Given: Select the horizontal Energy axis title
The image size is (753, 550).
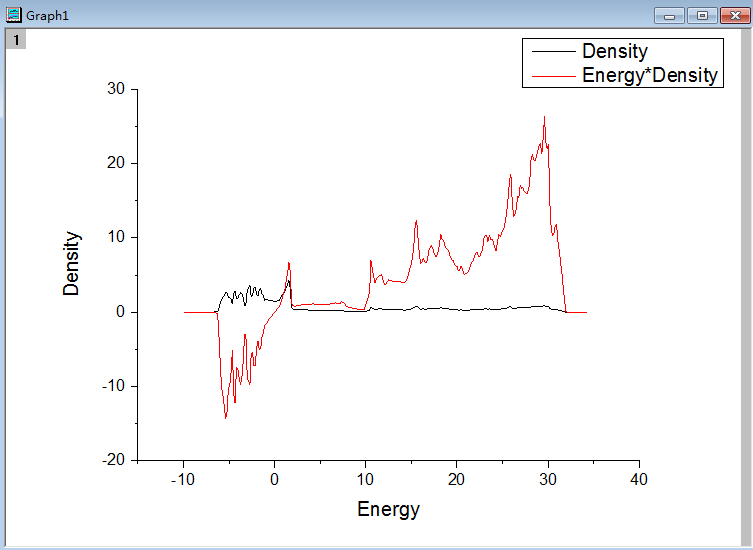Looking at the screenshot, I should [388, 510].
